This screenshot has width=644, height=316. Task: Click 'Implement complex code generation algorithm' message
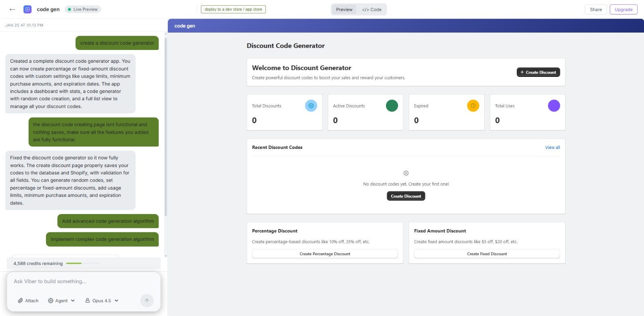pos(102,239)
